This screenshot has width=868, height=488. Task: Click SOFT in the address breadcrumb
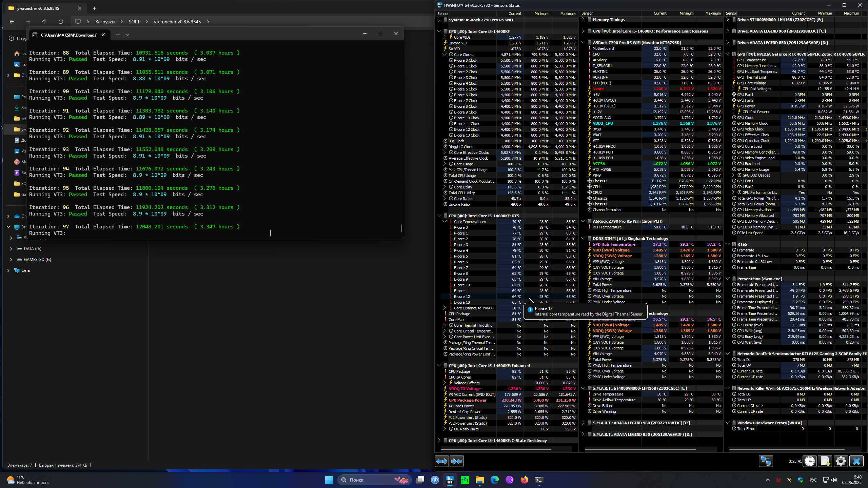(x=134, y=22)
